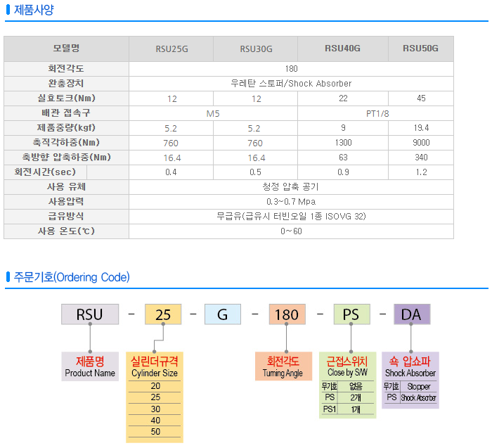Click the 없음 switch option value
Viewport: 492px width, 448px height.
[356, 386]
